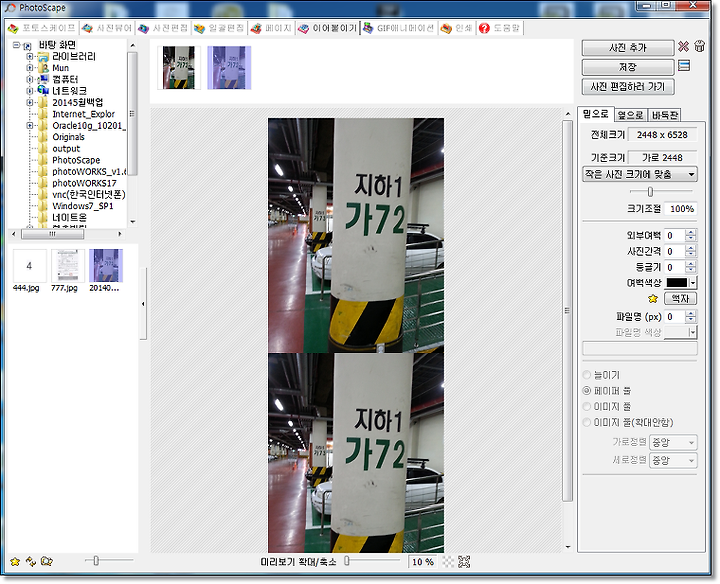The height and width of the screenshot is (584, 720).
Task: Click the 미리보기 확대/축소 zoom slider handle
Action: pyautogui.click(x=347, y=561)
